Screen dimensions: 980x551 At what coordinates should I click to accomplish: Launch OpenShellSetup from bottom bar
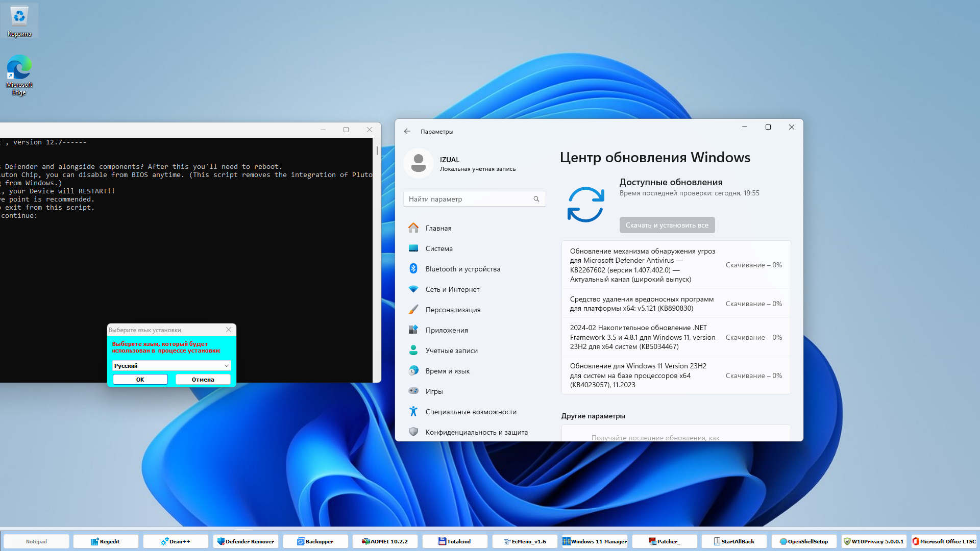pyautogui.click(x=804, y=541)
